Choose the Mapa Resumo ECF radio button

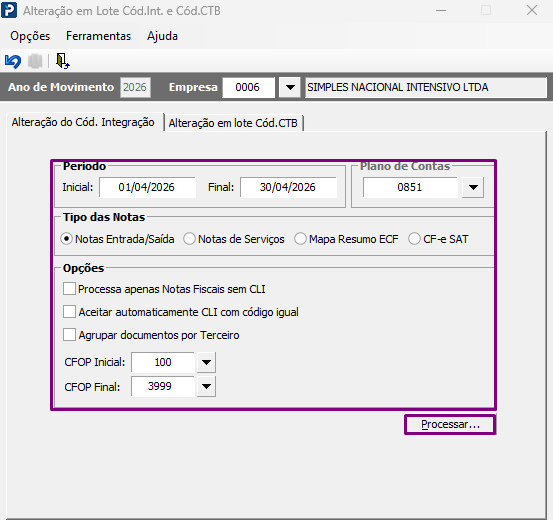[x=300, y=239]
